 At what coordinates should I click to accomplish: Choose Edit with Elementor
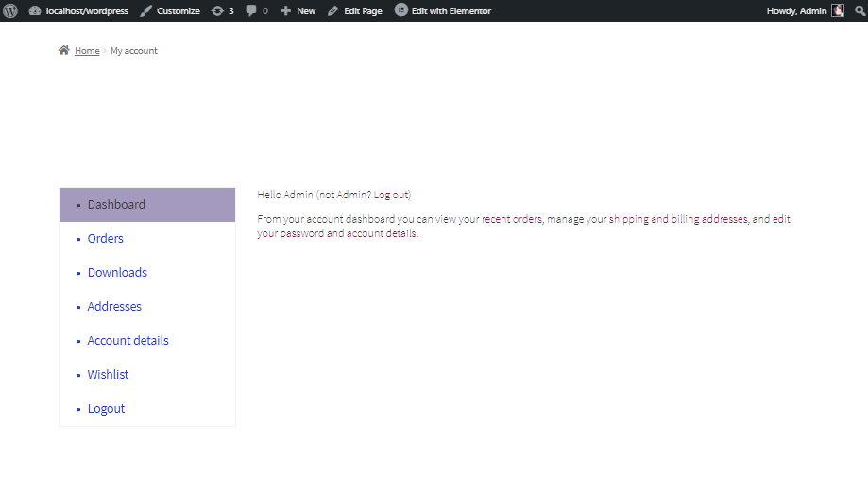tap(451, 10)
